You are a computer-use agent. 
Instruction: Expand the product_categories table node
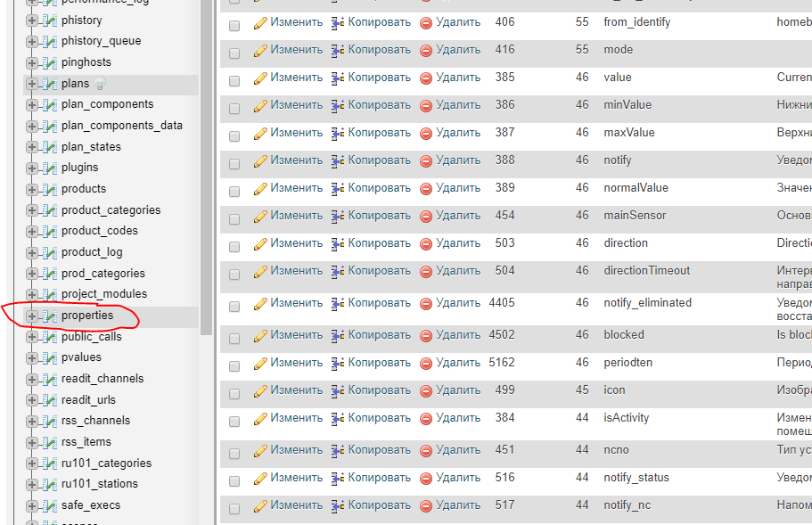(x=31, y=210)
